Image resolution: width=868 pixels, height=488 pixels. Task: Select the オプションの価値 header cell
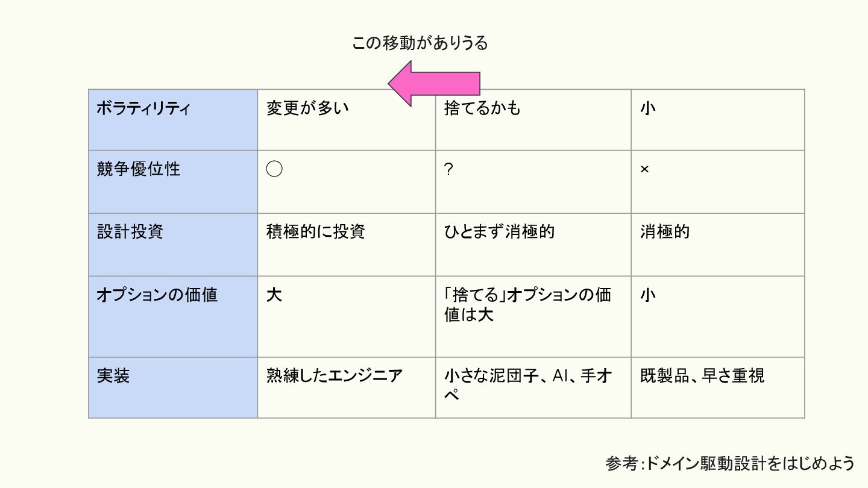click(x=173, y=316)
